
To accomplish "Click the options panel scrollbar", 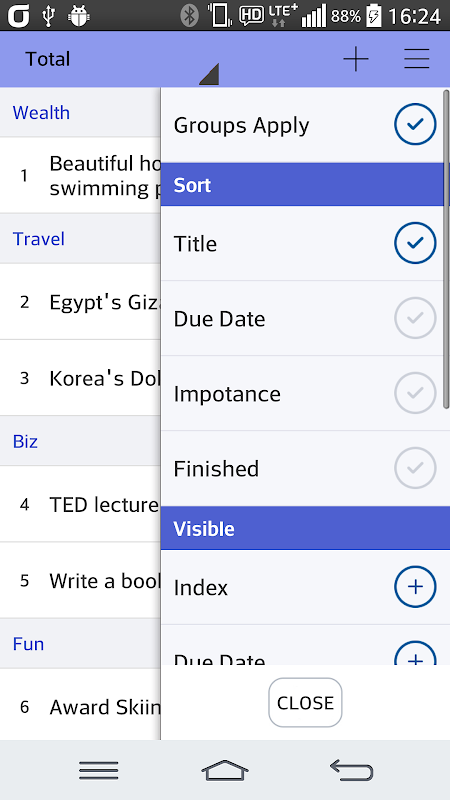I will (446, 249).
